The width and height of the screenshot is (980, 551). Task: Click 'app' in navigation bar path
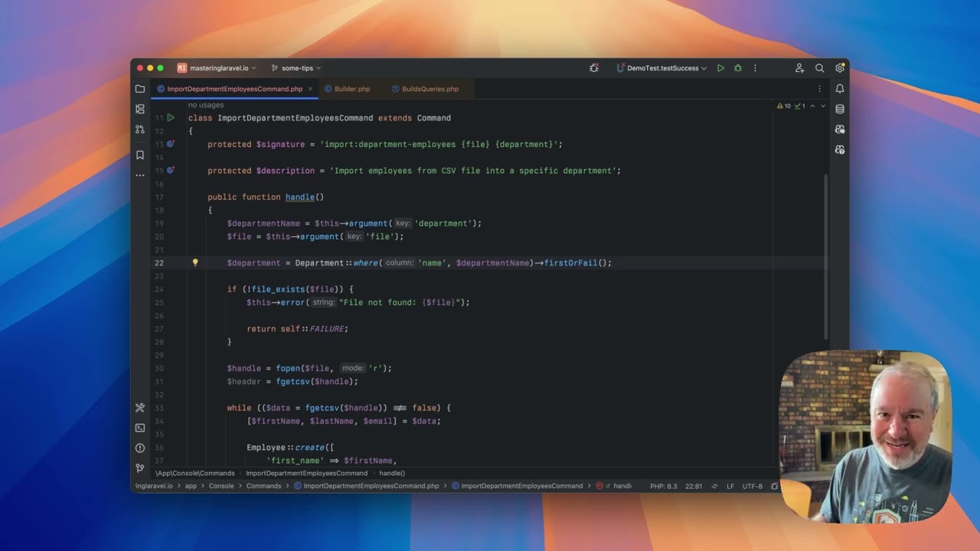point(191,486)
